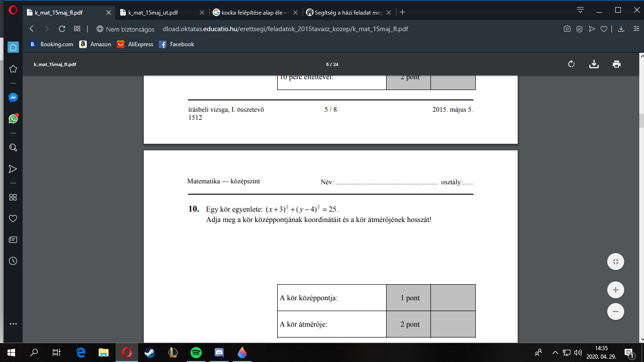Click the zoom out minus button
644x362 pixels.
tap(615, 312)
